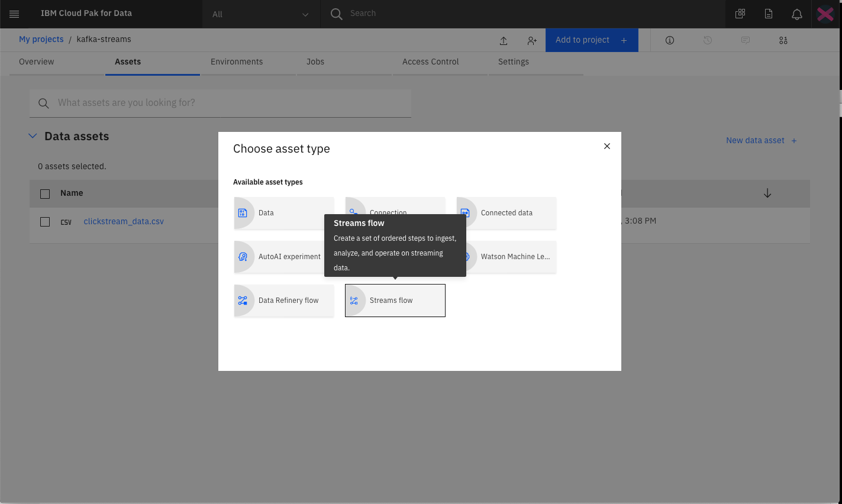Open the notifications bell
The height and width of the screenshot is (504, 842).
coord(797,14)
